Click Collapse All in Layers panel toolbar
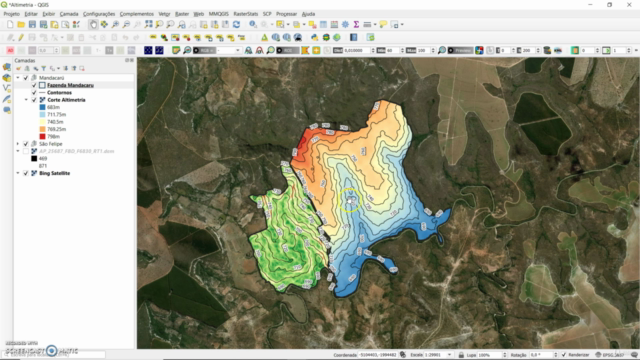 pos(74,69)
